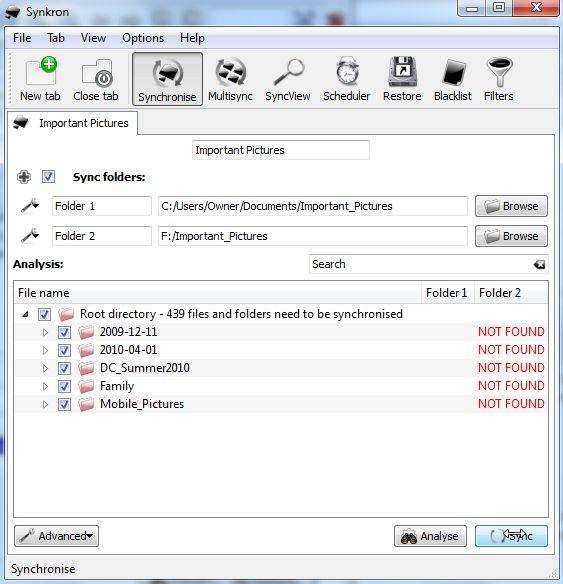
Task: Click the Folder 2 name field
Action: [102, 236]
